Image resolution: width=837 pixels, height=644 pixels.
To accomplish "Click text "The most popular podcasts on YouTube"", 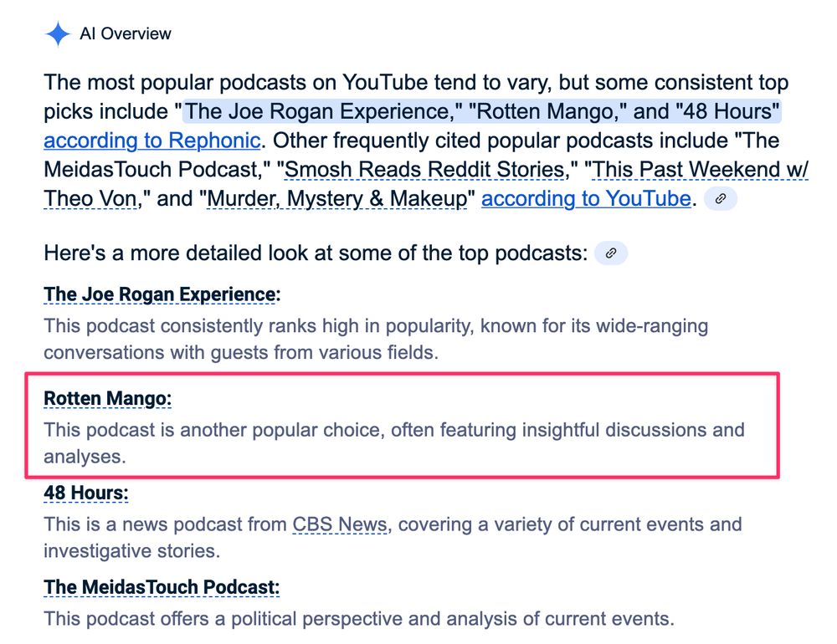I will click(x=236, y=83).
